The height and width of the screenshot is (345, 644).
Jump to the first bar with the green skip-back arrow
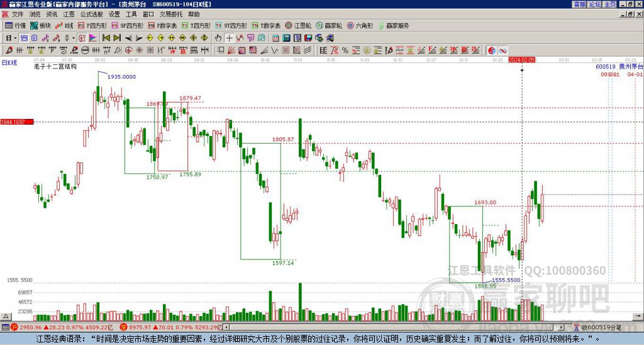point(106,38)
